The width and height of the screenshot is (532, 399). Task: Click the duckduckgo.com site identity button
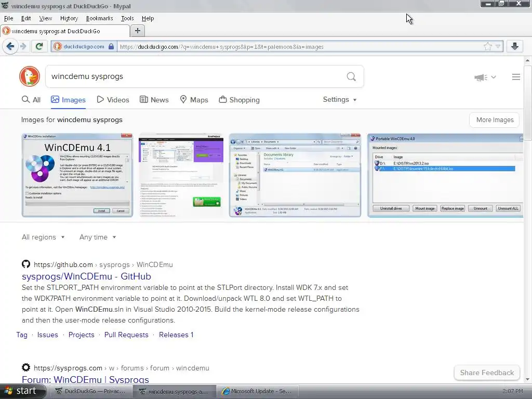[x=84, y=46]
